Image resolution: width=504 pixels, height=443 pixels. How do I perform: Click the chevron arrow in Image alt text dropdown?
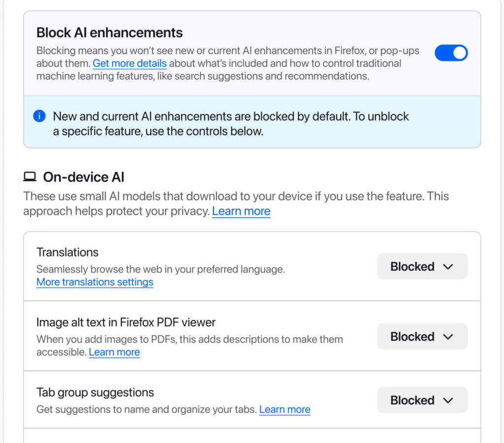coord(447,337)
